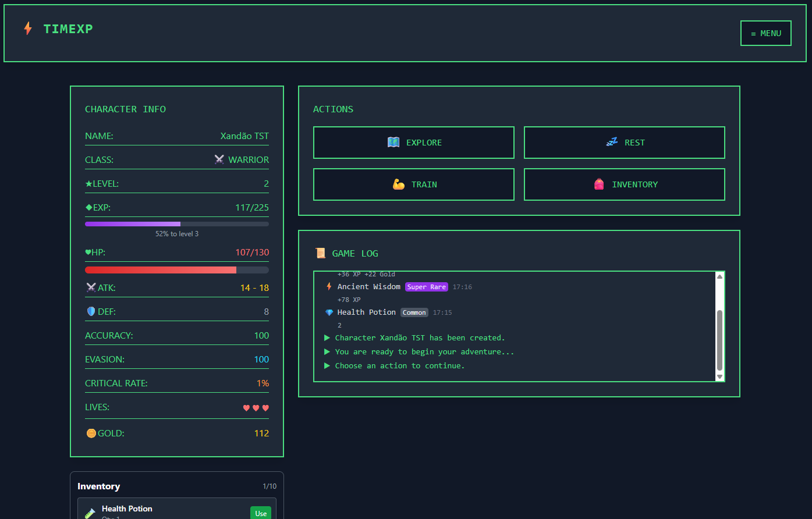Click the sleeping Zzz icon on Rest

click(x=611, y=143)
